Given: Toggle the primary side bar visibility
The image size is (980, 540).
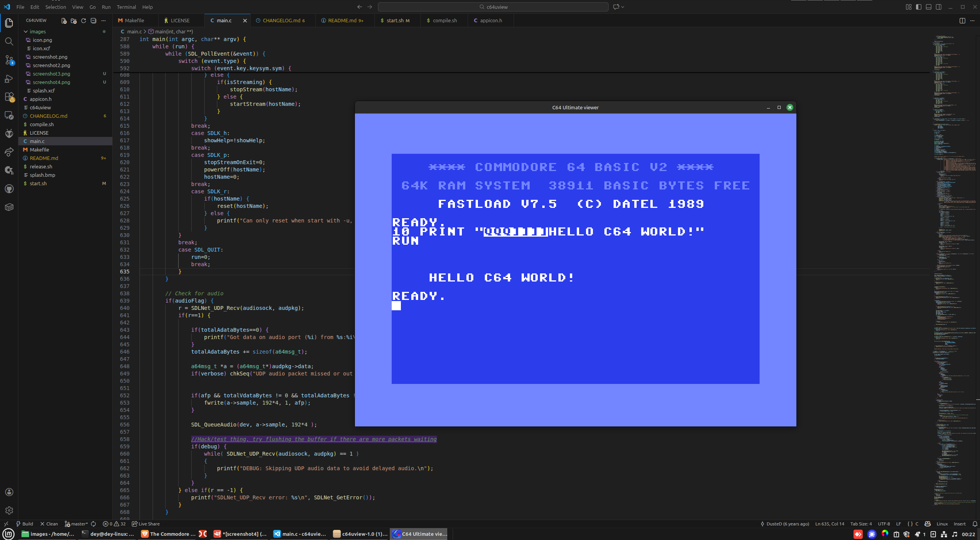Looking at the screenshot, I should pos(919,7).
